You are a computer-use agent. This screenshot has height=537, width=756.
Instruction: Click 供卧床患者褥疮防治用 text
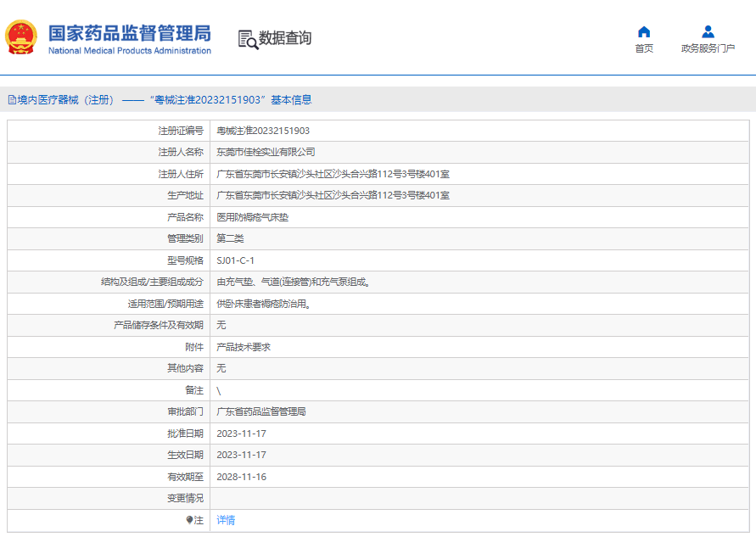pyautogui.click(x=263, y=304)
